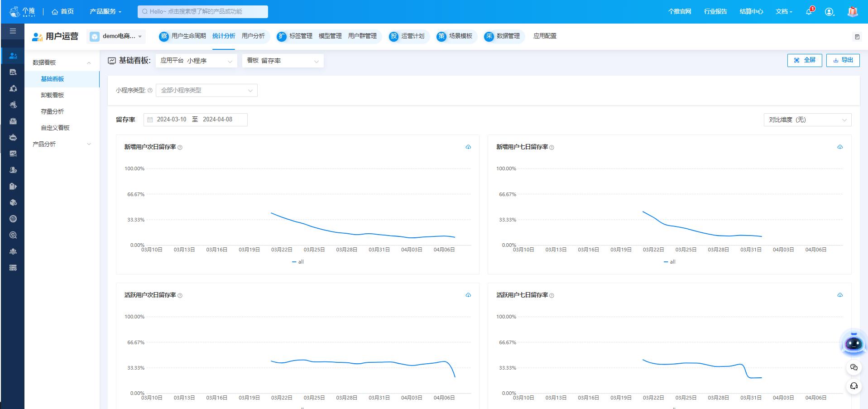Download the 新增用户七日留存率 chart data
868x409 pixels.
[840, 147]
